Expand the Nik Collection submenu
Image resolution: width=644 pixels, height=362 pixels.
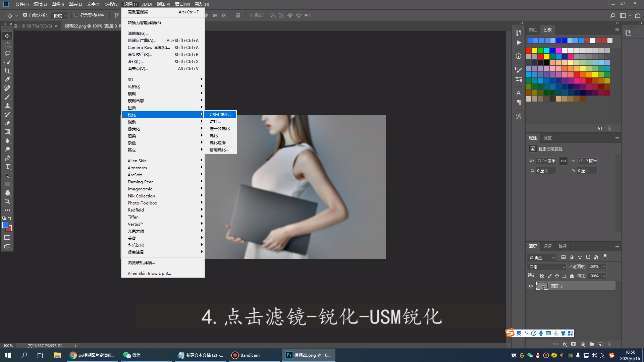(163, 196)
